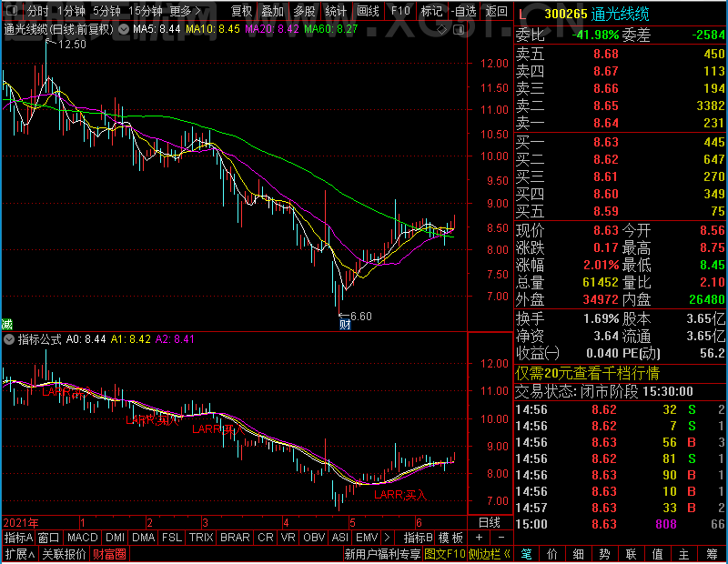Click 返回 to go back
The width and height of the screenshot is (728, 564).
click(496, 11)
